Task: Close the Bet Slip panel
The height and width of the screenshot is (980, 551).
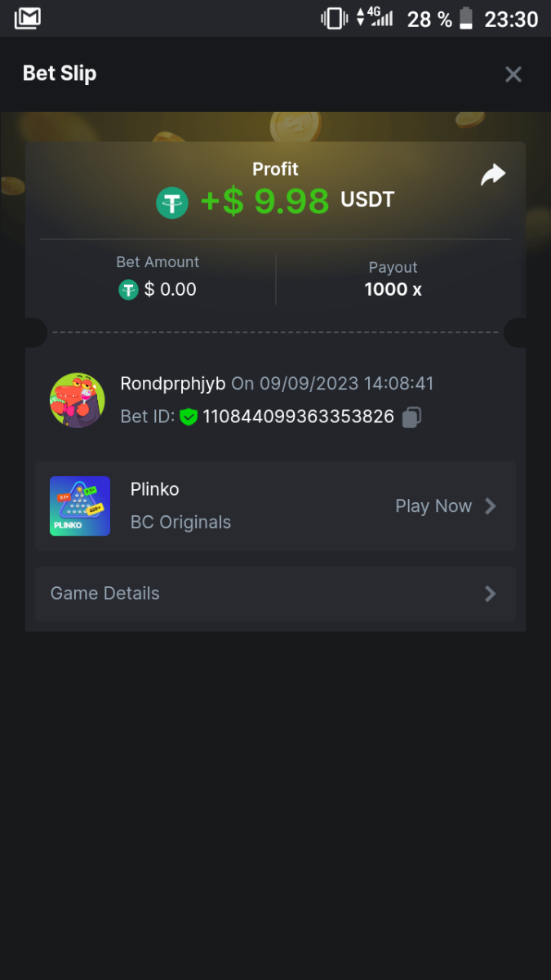Action: (513, 74)
